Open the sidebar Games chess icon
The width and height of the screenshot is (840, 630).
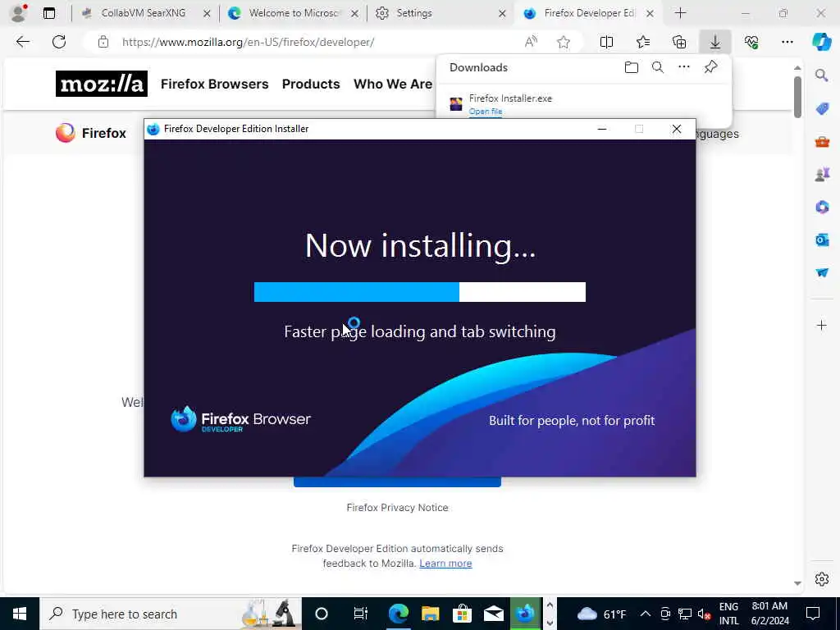822,174
